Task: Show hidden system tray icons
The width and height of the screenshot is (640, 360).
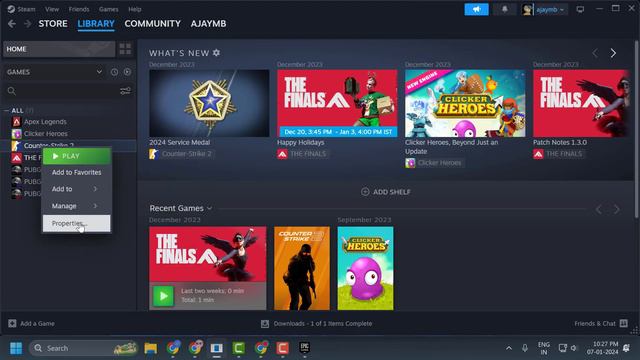Action: click(x=509, y=348)
